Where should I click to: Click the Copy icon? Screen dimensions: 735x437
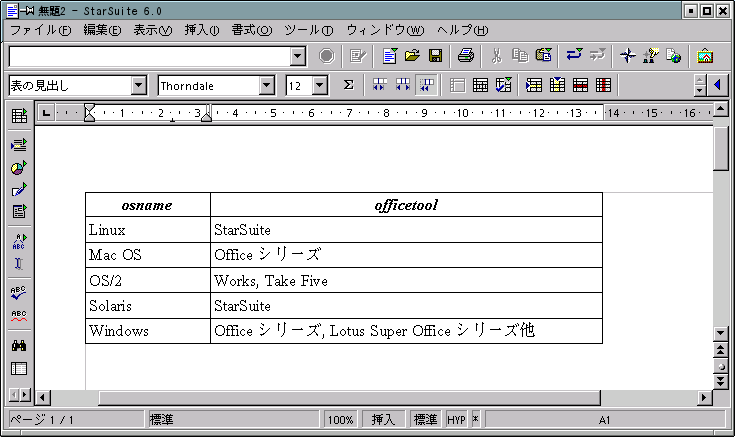(x=520, y=56)
